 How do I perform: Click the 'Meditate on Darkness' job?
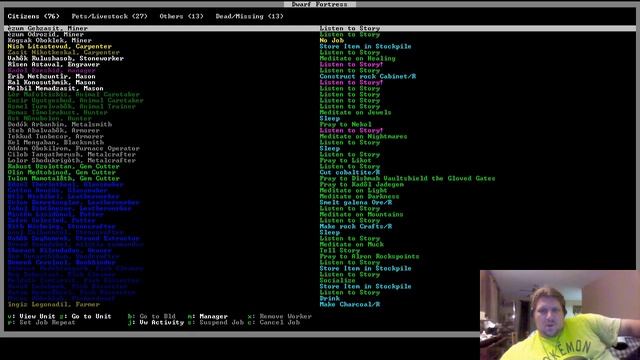360,196
